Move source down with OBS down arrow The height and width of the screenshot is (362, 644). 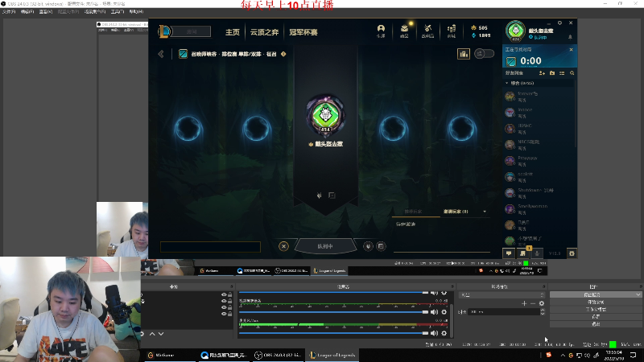[x=161, y=334]
